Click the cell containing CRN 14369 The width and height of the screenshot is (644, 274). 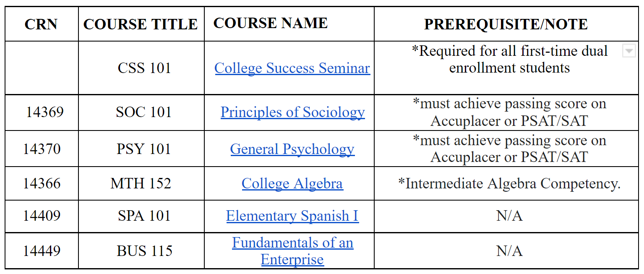click(42, 112)
